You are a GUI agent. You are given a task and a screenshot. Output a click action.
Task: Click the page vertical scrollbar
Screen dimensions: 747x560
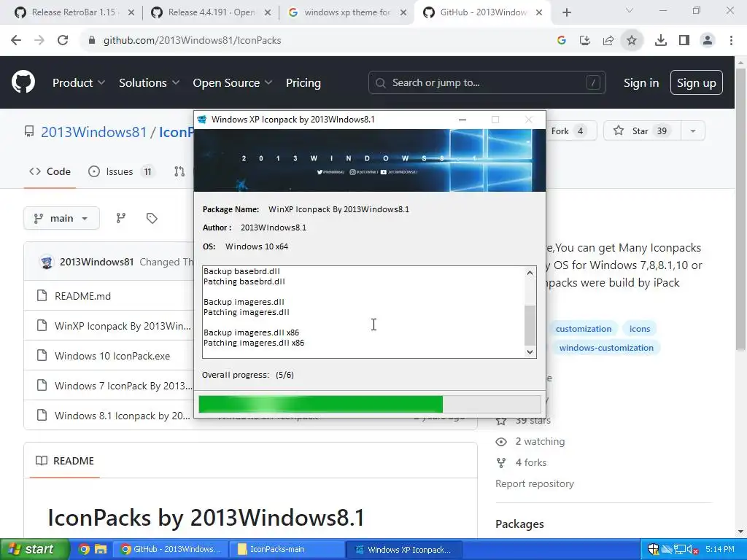click(741, 209)
